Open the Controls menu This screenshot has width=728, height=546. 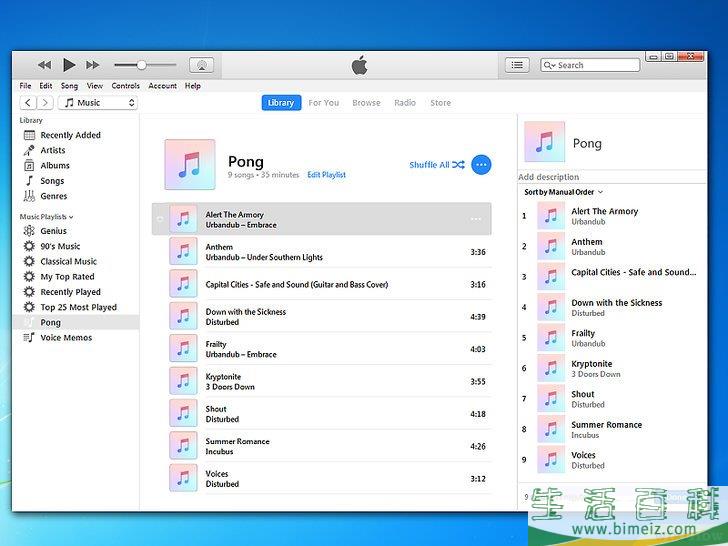pyautogui.click(x=125, y=86)
